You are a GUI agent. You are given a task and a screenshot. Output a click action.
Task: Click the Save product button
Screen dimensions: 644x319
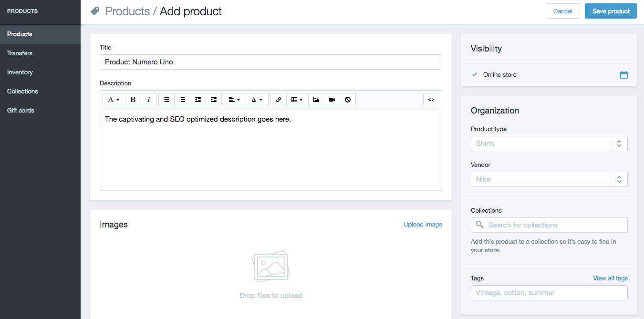[611, 11]
